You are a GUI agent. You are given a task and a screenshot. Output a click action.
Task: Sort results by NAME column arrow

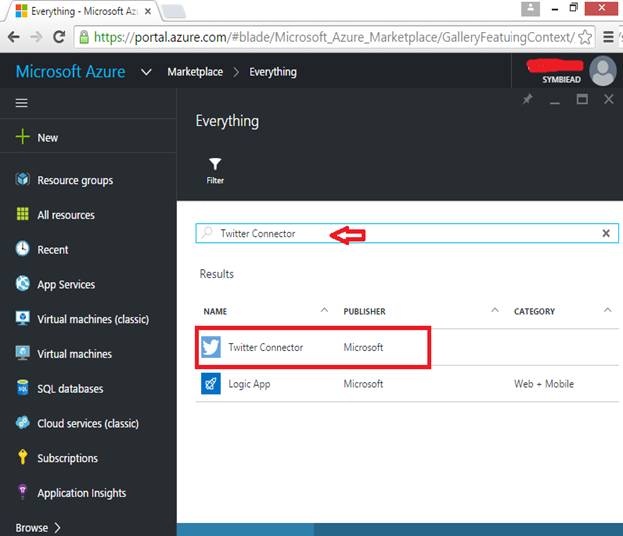324,310
